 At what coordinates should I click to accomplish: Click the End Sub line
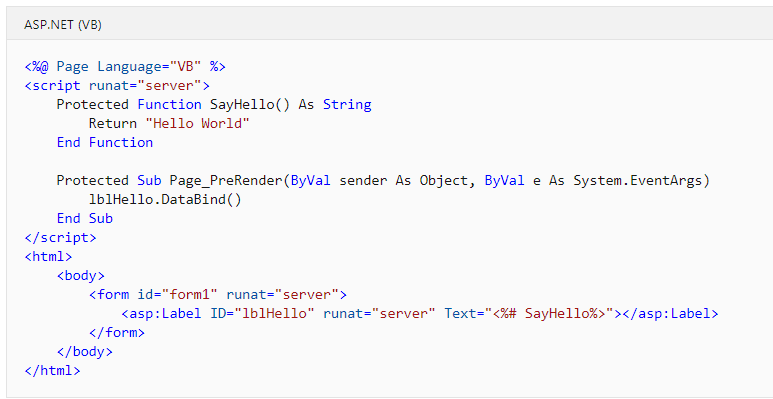pos(85,218)
